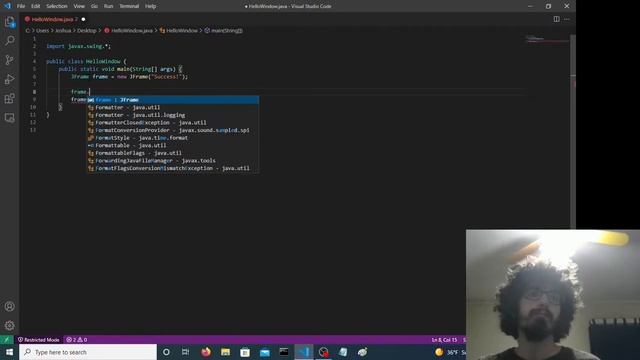The image size is (640, 360).
Task: Click HelloWindow class in the breadcrumb
Action: pyautogui.click(x=182, y=31)
